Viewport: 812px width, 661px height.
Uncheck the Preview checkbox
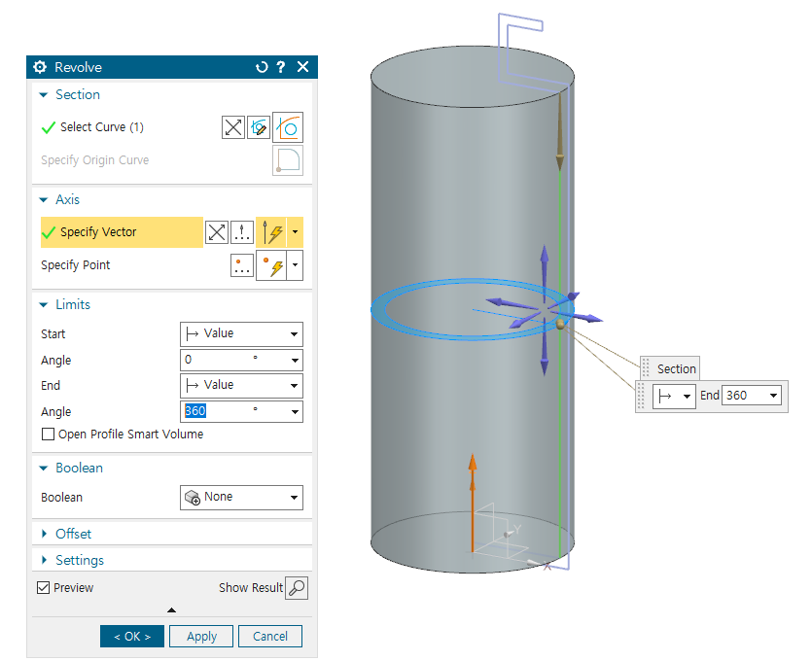[43, 587]
